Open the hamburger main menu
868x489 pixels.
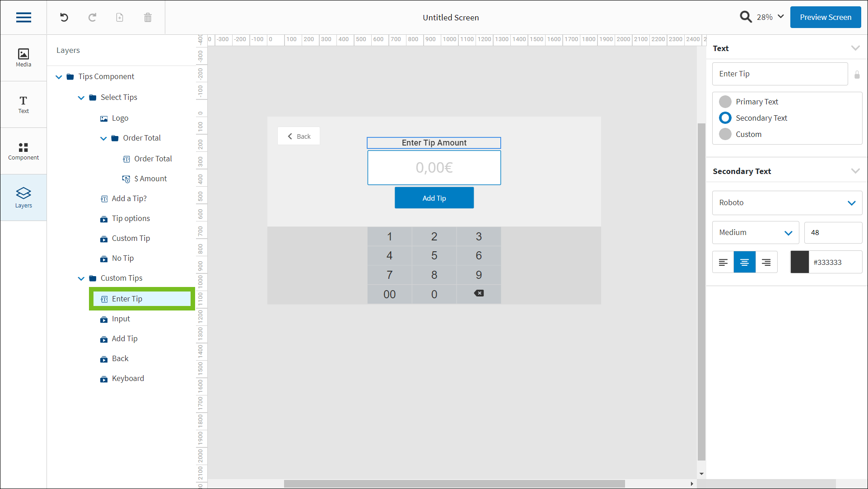(23, 18)
